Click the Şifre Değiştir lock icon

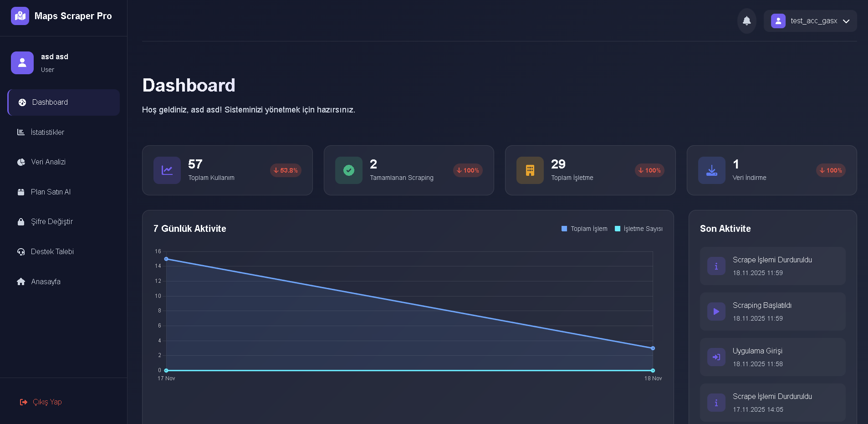[x=21, y=222]
